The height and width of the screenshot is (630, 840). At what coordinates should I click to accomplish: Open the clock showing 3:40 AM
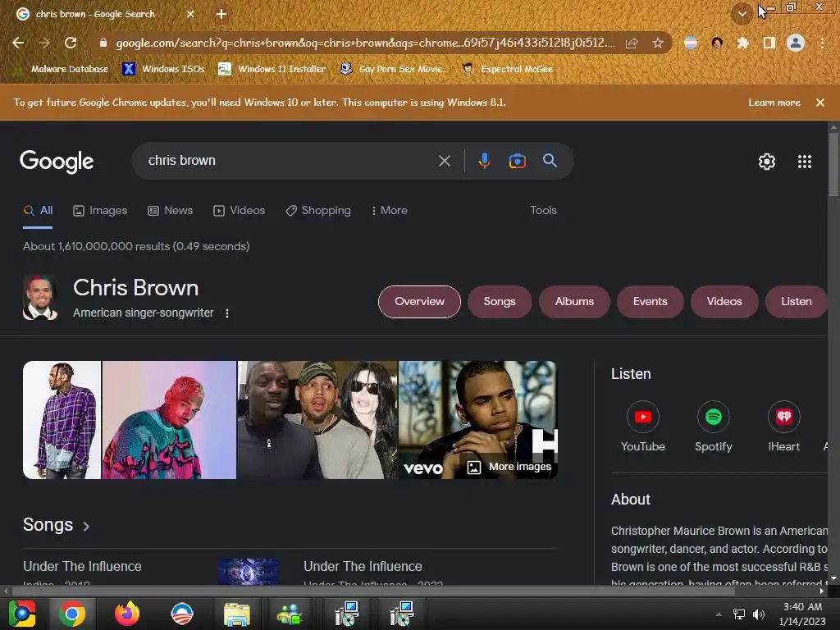click(802, 614)
